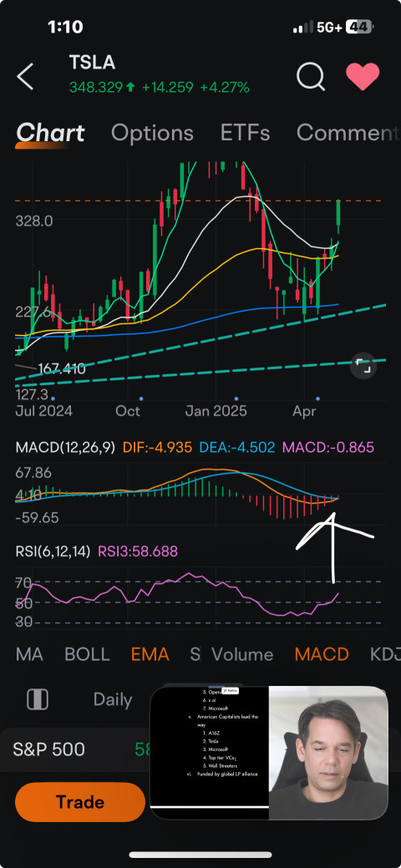This screenshot has width=401, height=868.
Task: Switch to the Chart tab
Action: pyautogui.click(x=50, y=133)
